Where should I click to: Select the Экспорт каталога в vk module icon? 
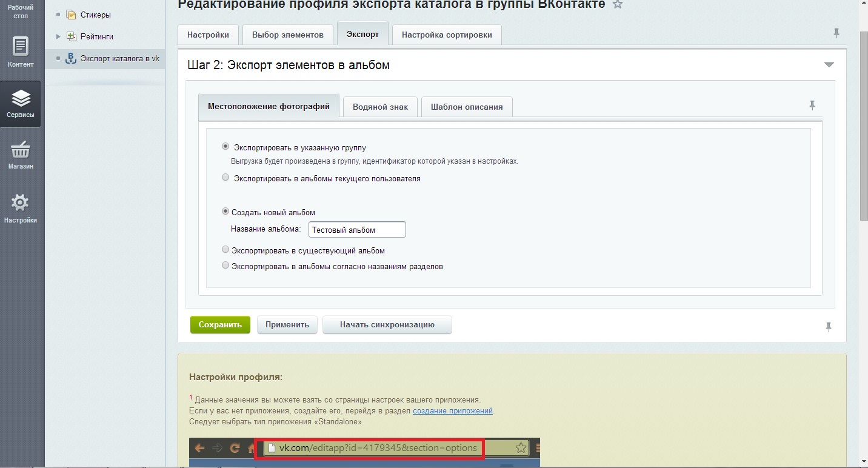(71, 58)
